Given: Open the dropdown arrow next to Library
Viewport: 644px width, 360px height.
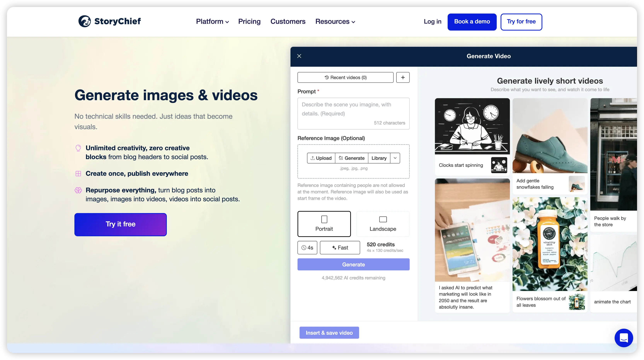Looking at the screenshot, I should point(395,158).
